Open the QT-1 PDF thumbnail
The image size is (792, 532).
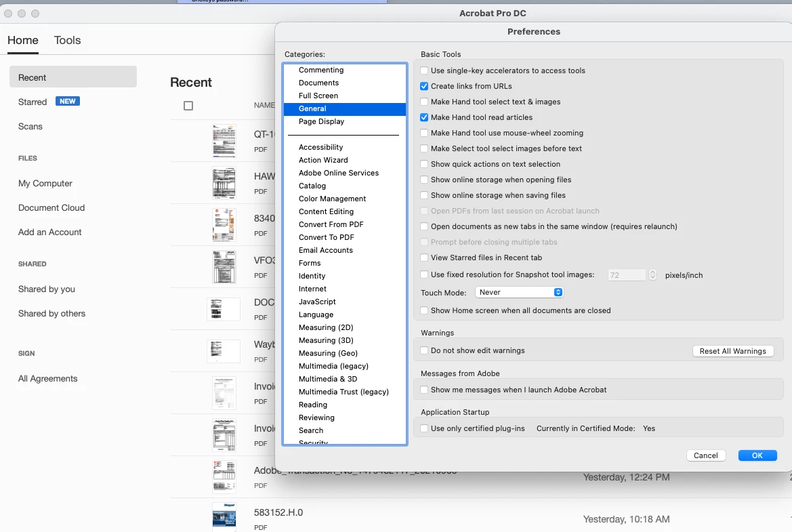click(224, 140)
